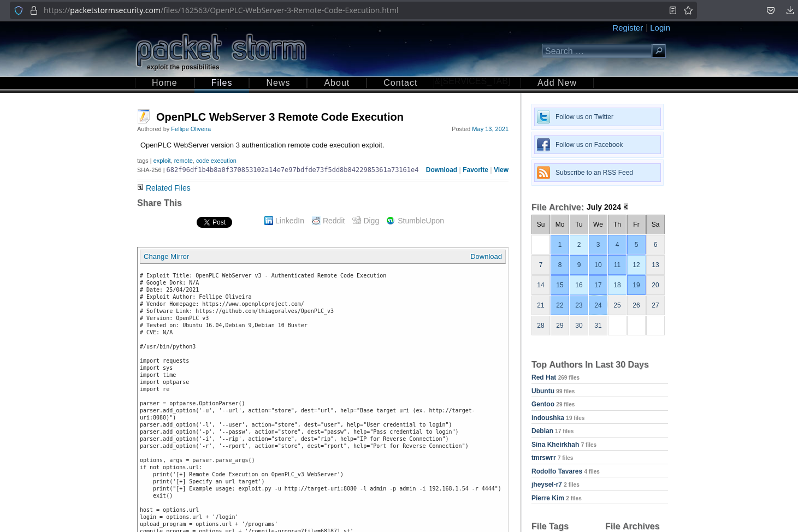
Task: Open Ubuntu author files
Action: coord(542,391)
